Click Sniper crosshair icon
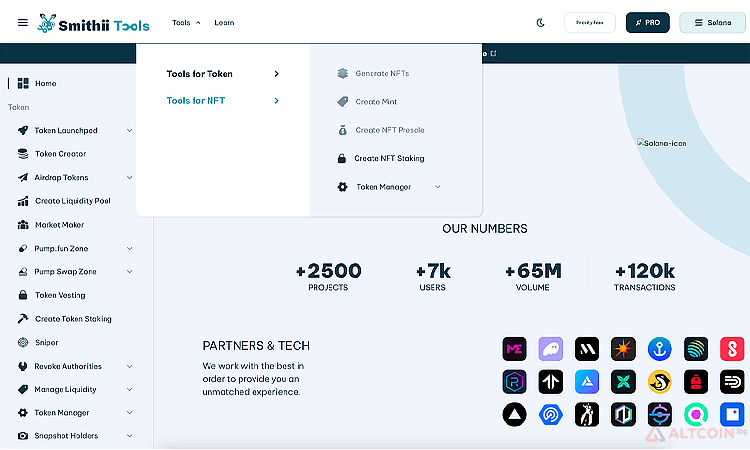Screen dimensions: 750x450 (22, 342)
